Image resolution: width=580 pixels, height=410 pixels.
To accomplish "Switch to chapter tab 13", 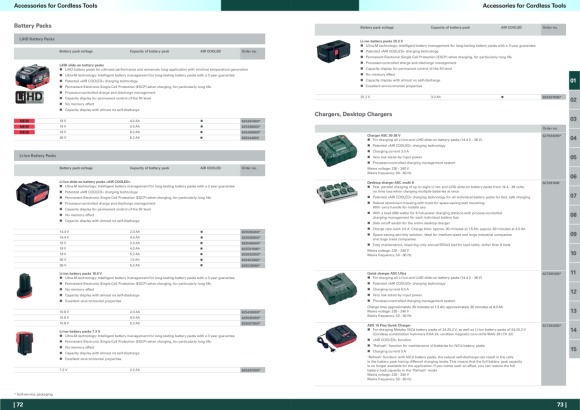I will point(574,311).
